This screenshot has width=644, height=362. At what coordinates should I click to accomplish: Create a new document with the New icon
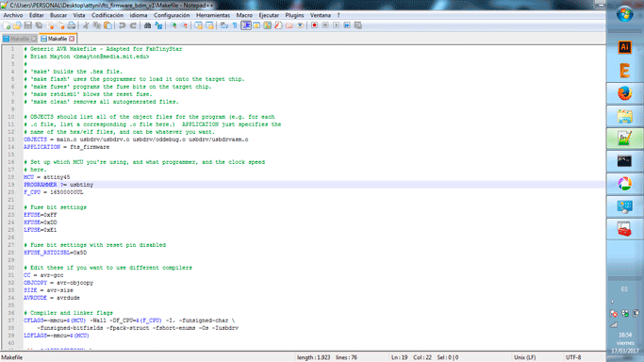(7, 25)
